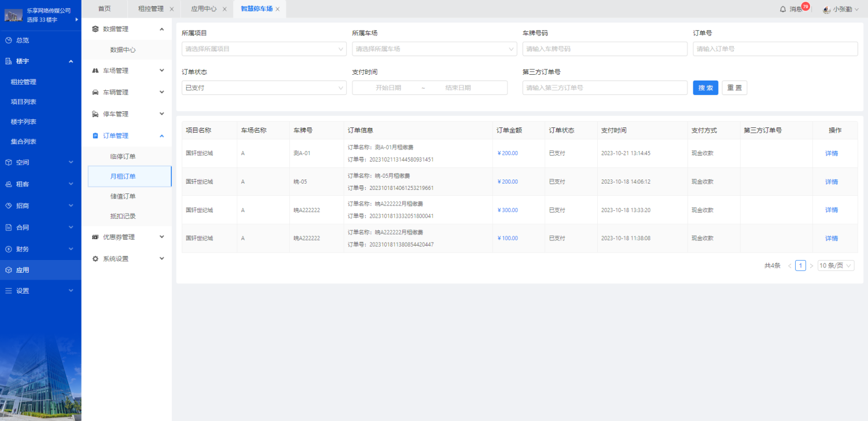Viewport: 868px width, 421px height.
Task: Click the 应用 application icon
Action: (9, 270)
